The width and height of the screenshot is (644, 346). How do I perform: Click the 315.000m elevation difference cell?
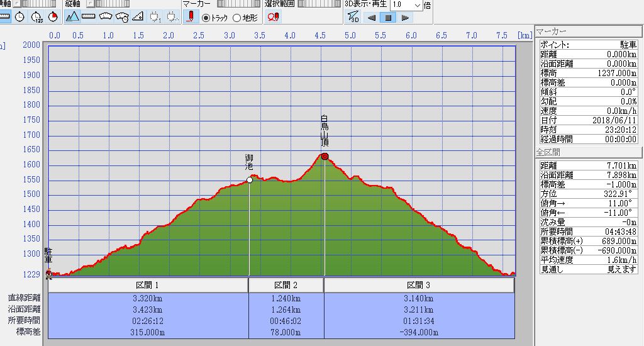pyautogui.click(x=147, y=332)
